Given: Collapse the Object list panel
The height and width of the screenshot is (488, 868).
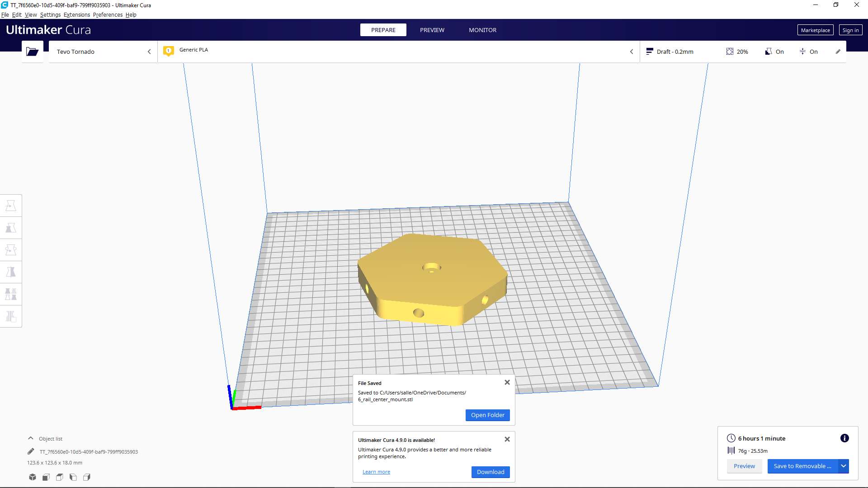Looking at the screenshot, I should coord(31,438).
